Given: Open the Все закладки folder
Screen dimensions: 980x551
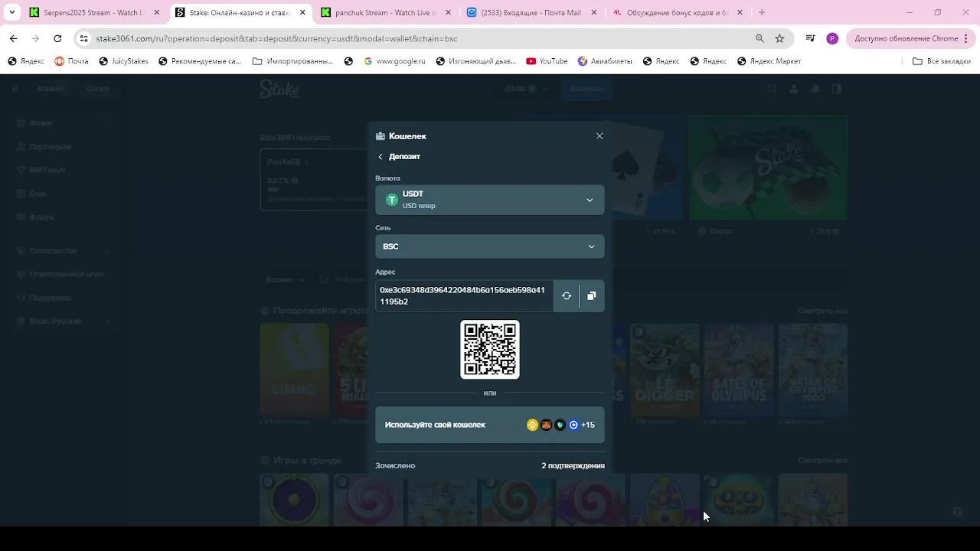Looking at the screenshot, I should tap(941, 61).
